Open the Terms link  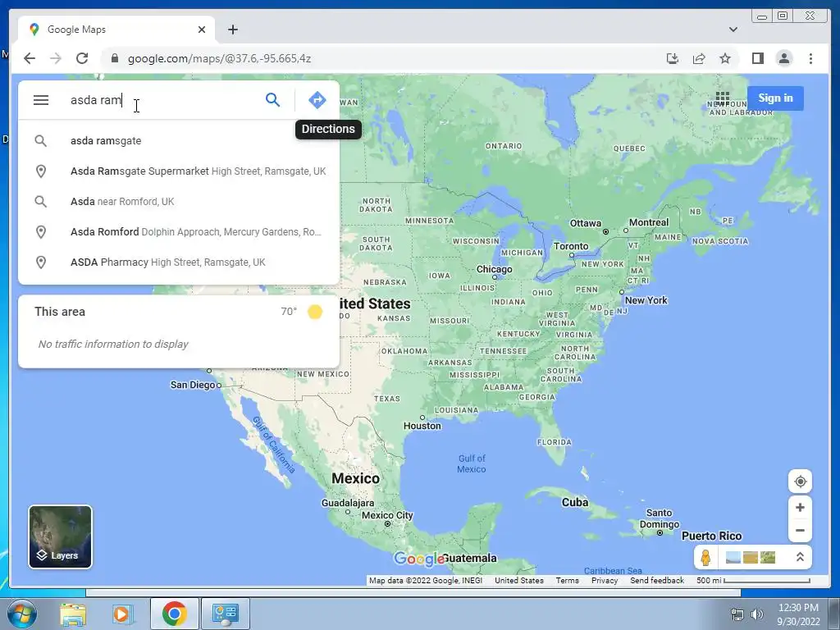tap(567, 580)
